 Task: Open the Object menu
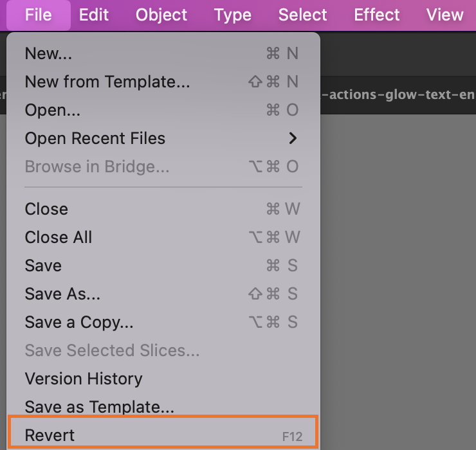(x=161, y=15)
